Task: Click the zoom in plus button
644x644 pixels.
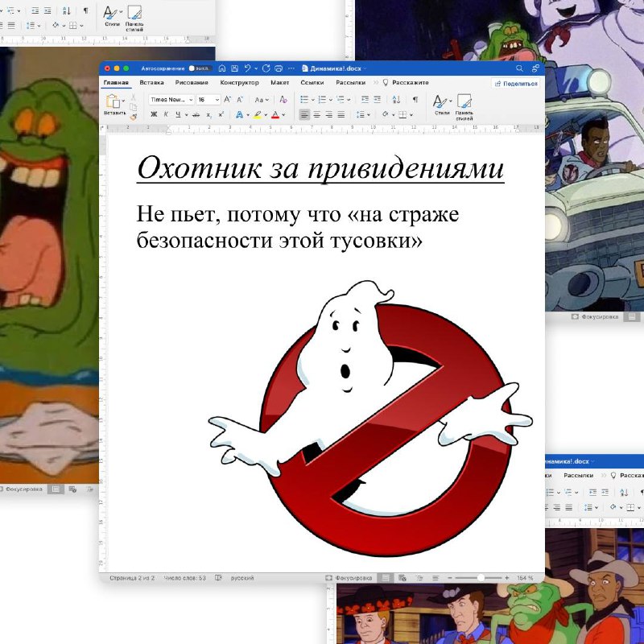Action: coord(507,578)
